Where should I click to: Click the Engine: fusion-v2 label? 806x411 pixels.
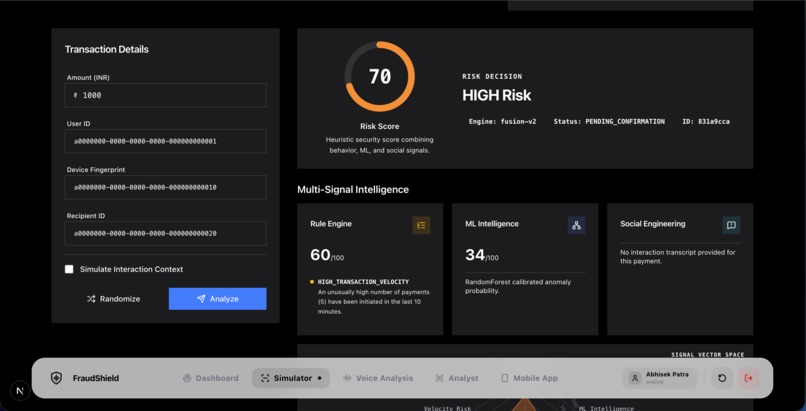502,122
